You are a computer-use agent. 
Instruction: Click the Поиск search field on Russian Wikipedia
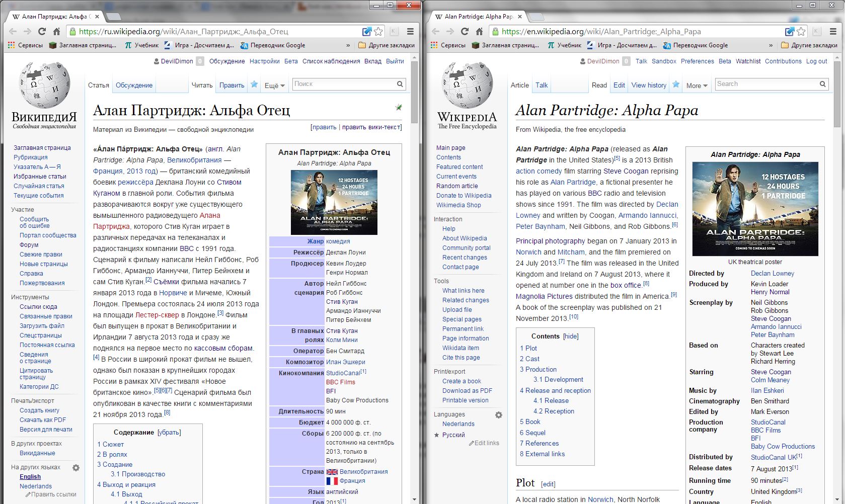point(344,84)
